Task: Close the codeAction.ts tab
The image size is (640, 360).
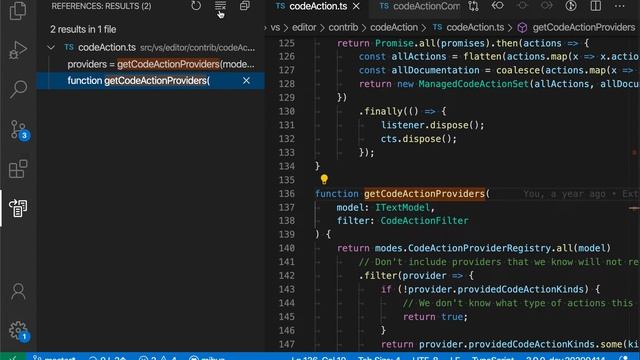Action: click(x=356, y=6)
